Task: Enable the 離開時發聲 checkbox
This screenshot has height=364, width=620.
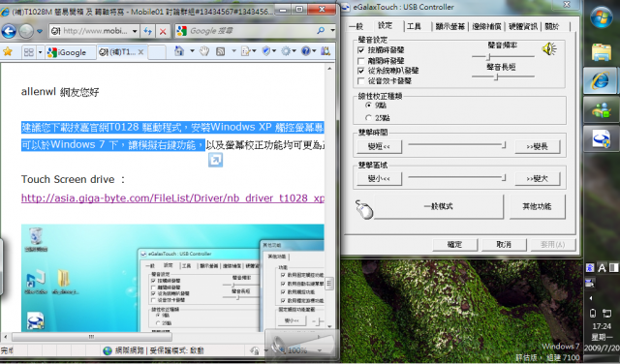Action: (x=360, y=61)
